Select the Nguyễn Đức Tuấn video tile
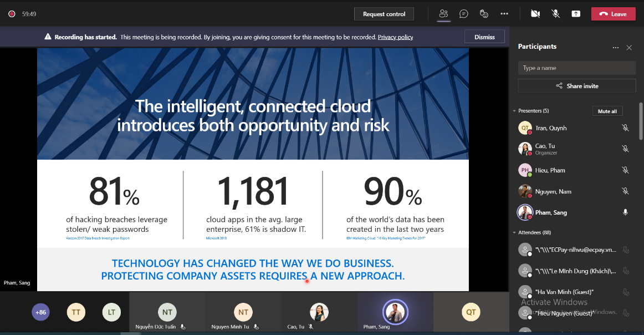Screen dimensions: 644x335 coord(167,312)
